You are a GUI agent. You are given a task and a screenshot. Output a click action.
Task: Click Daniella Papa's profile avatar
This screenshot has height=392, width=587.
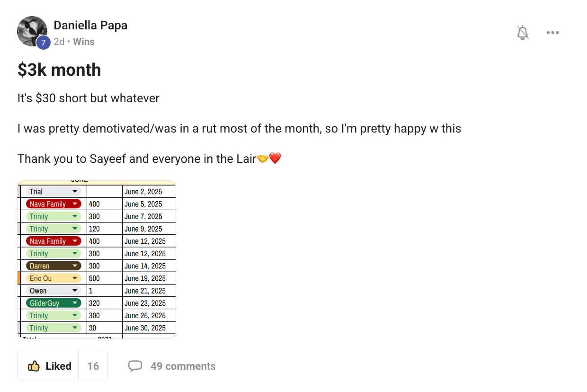click(x=32, y=31)
